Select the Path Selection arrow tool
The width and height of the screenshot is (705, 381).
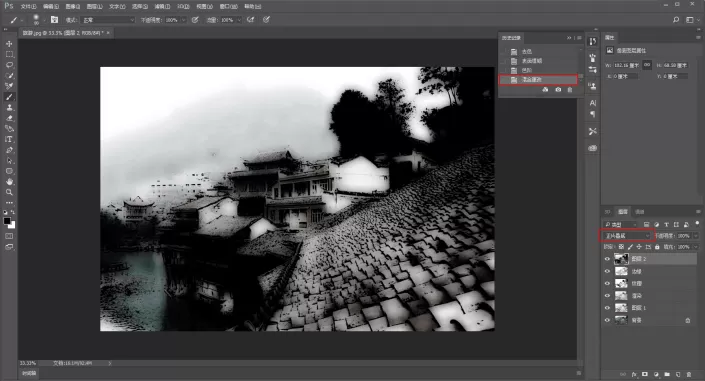click(9, 161)
